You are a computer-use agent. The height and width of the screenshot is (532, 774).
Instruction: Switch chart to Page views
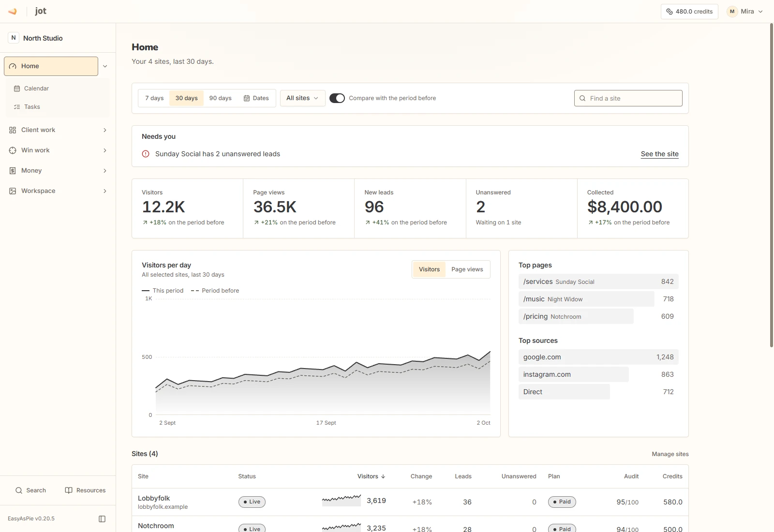(x=467, y=269)
